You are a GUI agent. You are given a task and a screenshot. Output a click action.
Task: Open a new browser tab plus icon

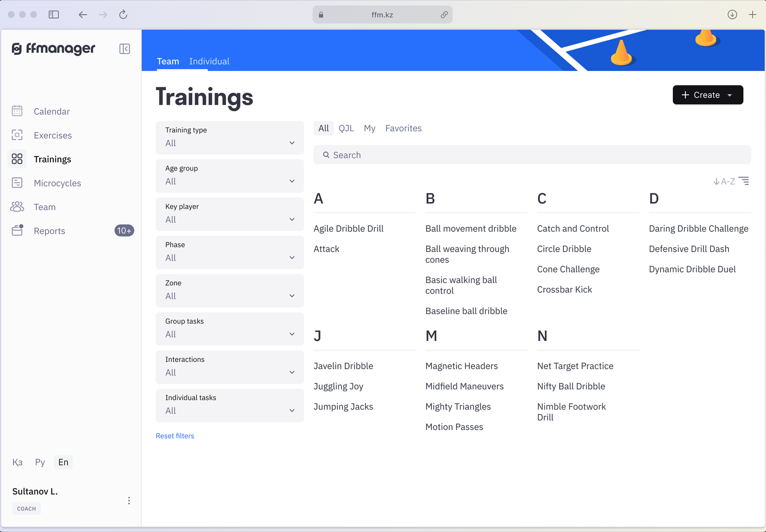753,15
